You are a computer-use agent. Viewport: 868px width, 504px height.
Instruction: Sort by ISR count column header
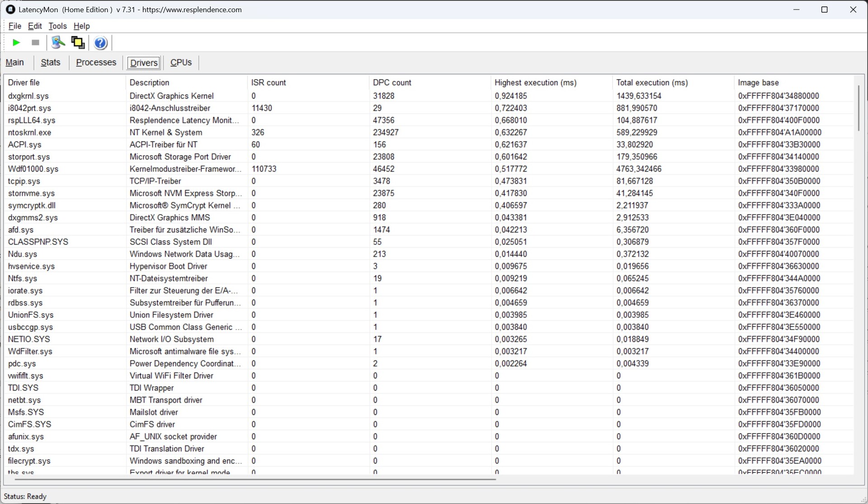[x=269, y=83]
